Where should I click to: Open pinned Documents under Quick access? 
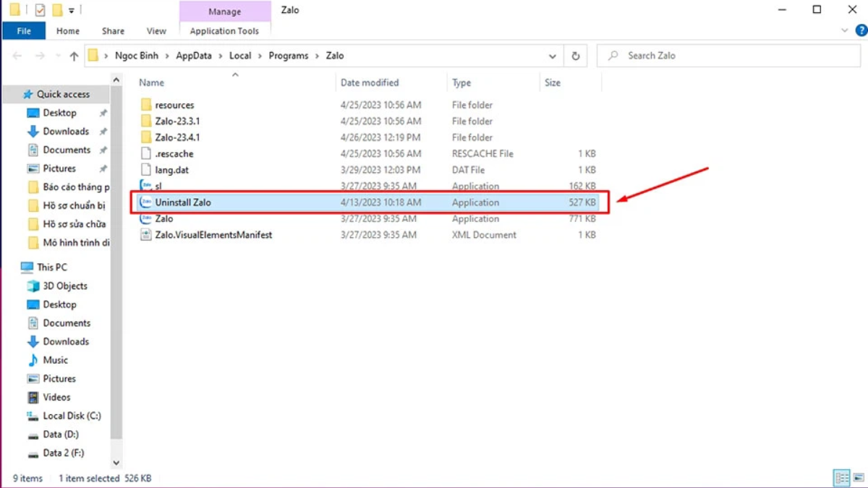tap(67, 150)
